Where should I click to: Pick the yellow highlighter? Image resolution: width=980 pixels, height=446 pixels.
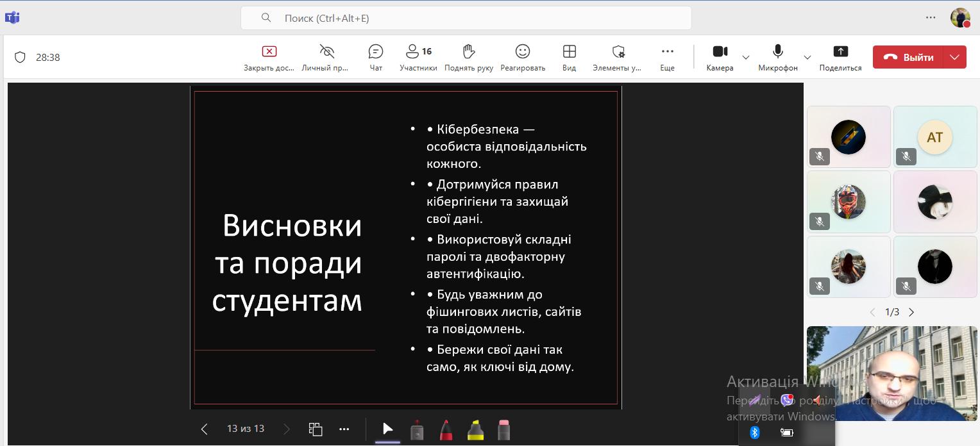(475, 430)
